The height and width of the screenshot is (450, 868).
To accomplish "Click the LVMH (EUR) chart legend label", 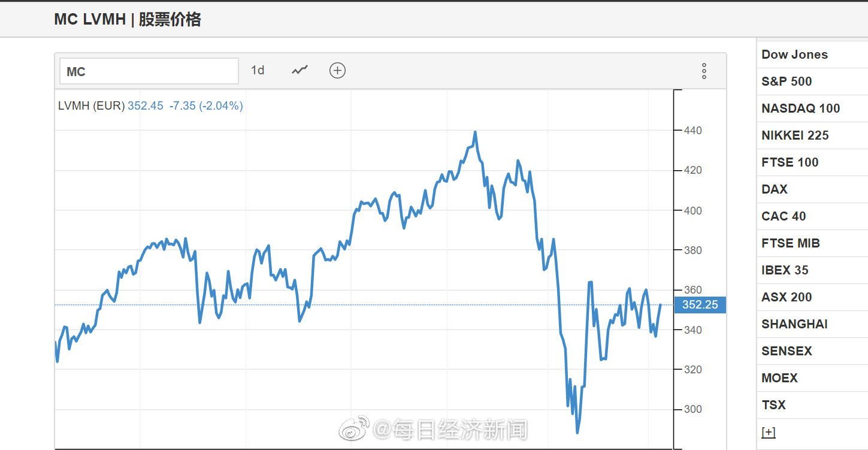I will click(x=91, y=106).
